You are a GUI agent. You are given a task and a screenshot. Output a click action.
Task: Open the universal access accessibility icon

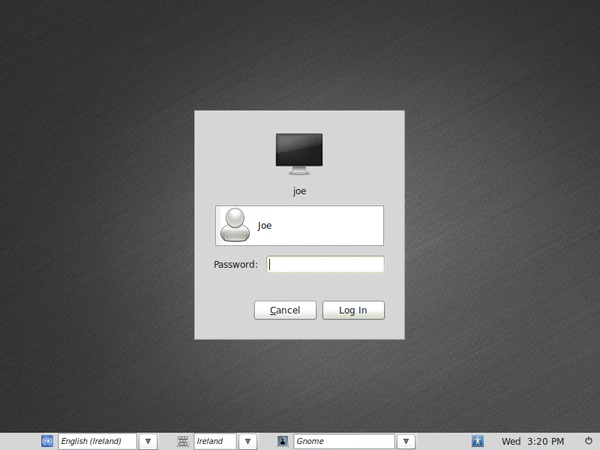[478, 441]
